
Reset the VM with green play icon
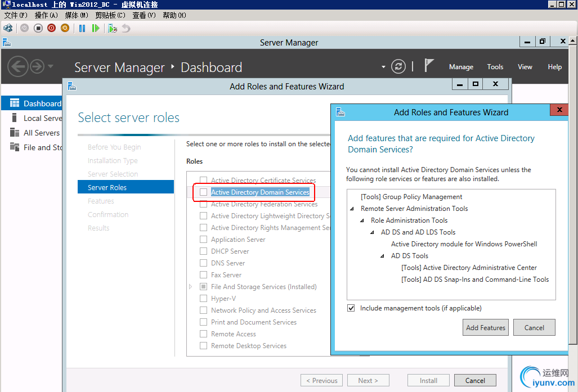pyautogui.click(x=96, y=28)
